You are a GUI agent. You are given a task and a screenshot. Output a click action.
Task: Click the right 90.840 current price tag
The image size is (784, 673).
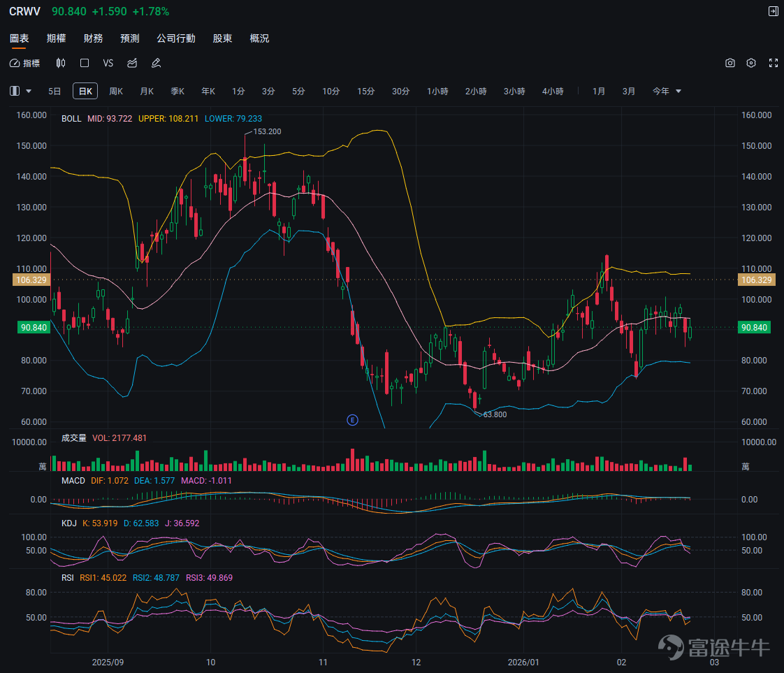tap(753, 328)
